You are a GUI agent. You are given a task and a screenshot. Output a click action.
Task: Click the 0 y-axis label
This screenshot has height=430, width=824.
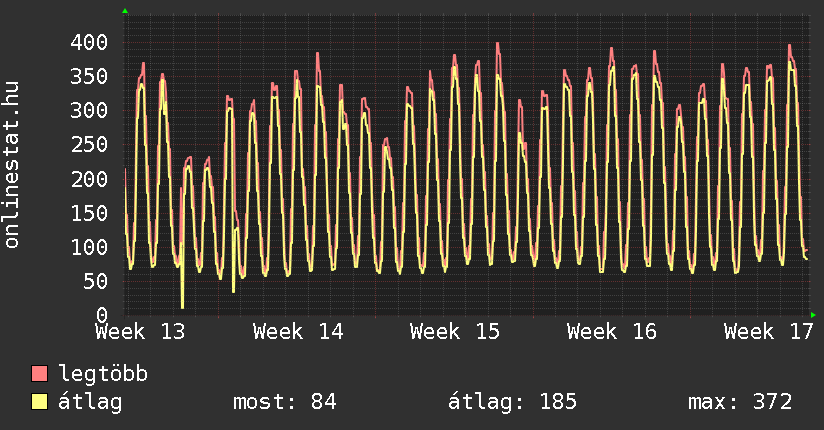tap(101, 314)
